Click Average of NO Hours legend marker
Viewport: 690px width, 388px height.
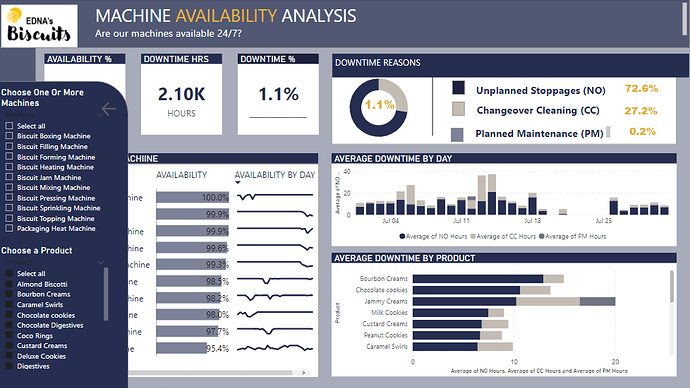click(402, 236)
